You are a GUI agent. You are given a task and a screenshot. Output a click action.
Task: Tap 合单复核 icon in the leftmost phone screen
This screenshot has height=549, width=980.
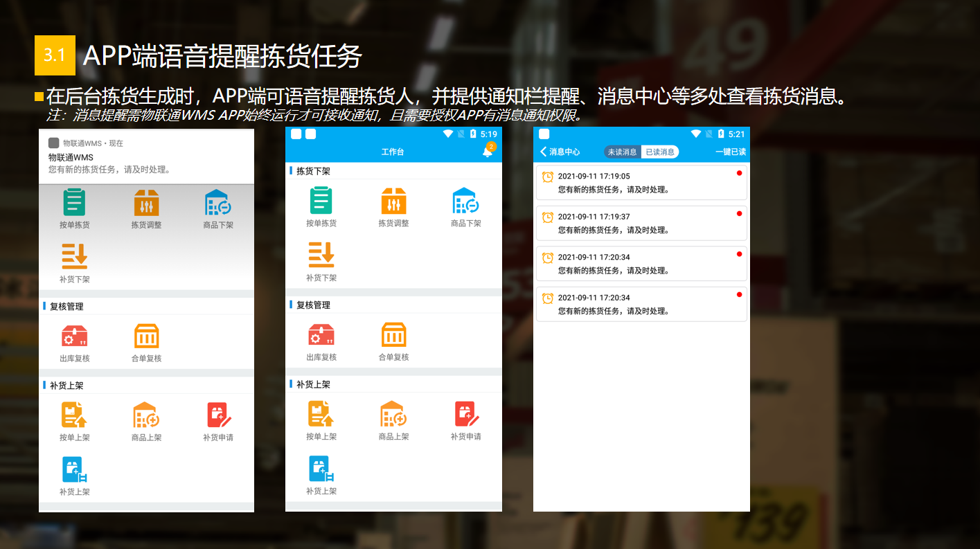[x=146, y=337]
